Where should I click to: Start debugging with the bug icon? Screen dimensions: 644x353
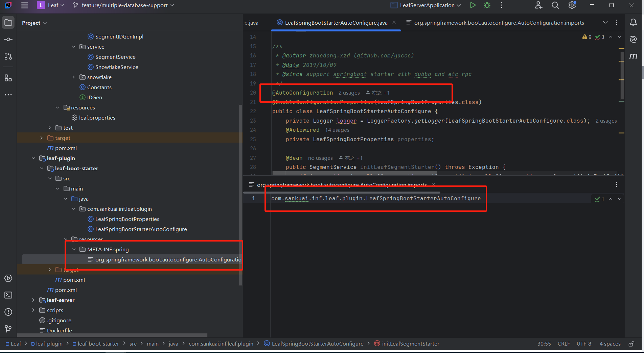[x=487, y=5]
